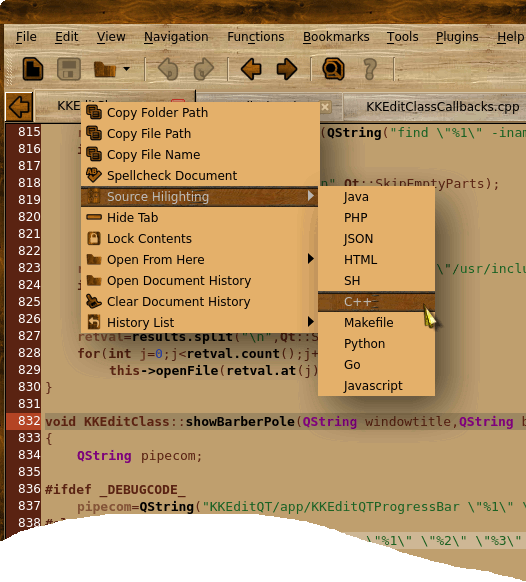Click the question mark help icon

(x=370, y=69)
